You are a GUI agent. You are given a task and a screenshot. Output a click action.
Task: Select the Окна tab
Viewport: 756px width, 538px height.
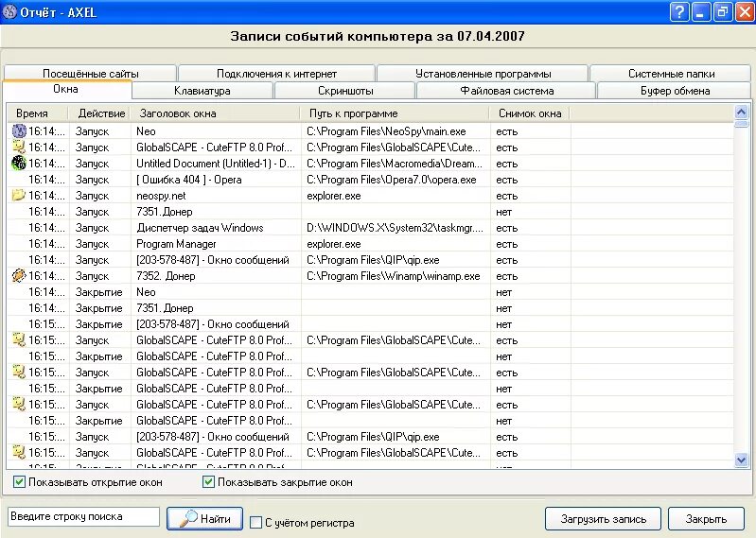[x=65, y=89]
